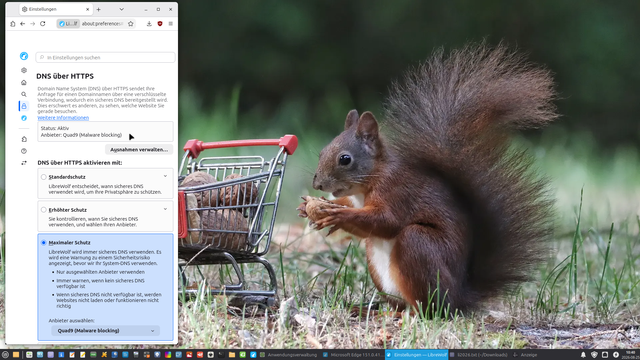Viewport: 640px width, 360px height.
Task: Click the red uBlock shield icon
Action: (160, 24)
